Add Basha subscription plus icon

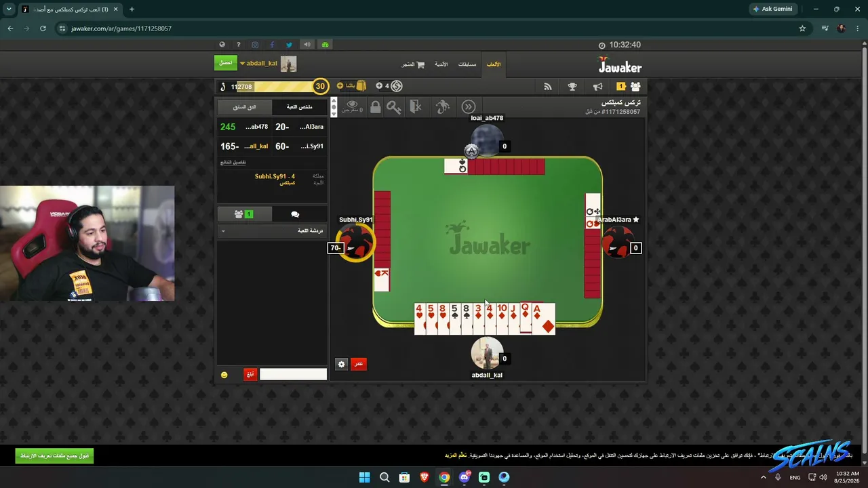tap(340, 86)
